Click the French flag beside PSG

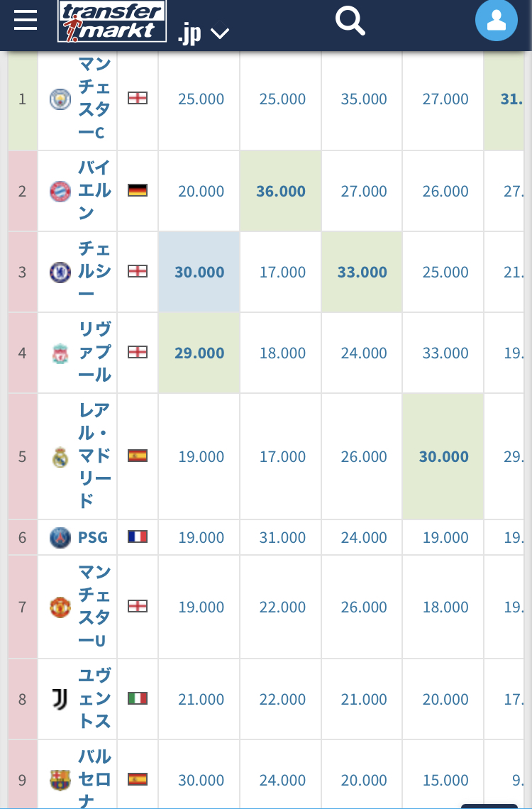click(138, 536)
